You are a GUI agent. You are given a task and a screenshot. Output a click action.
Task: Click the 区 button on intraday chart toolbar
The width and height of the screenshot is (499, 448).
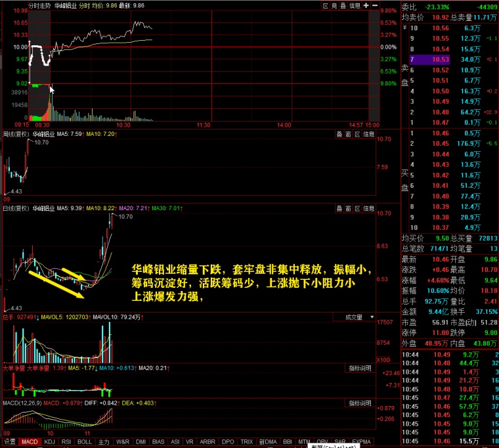pyautogui.click(x=326, y=5)
